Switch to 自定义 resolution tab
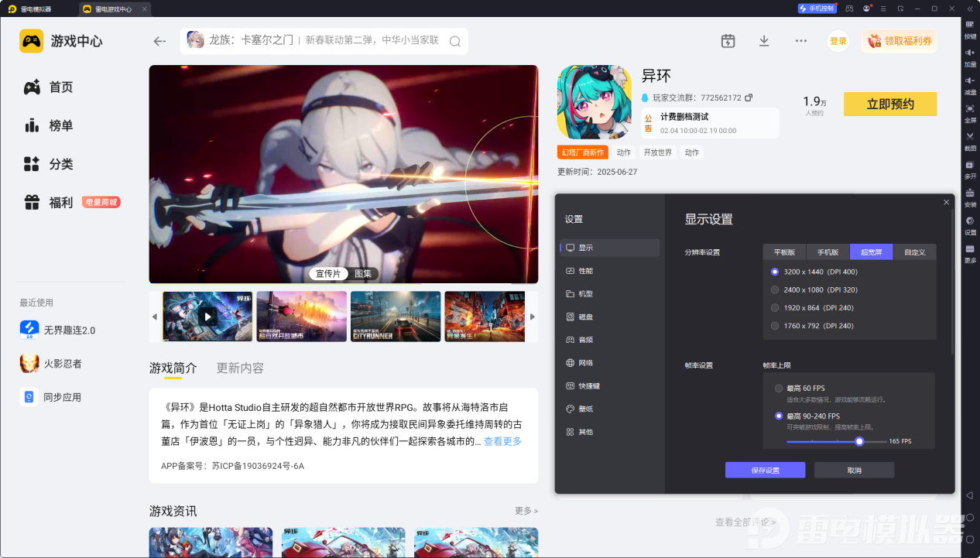Viewport: 980px width, 558px height. pos(914,252)
